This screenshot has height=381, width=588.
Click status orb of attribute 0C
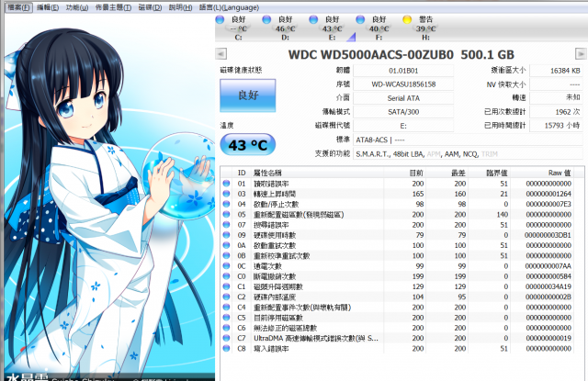pyautogui.click(x=226, y=266)
